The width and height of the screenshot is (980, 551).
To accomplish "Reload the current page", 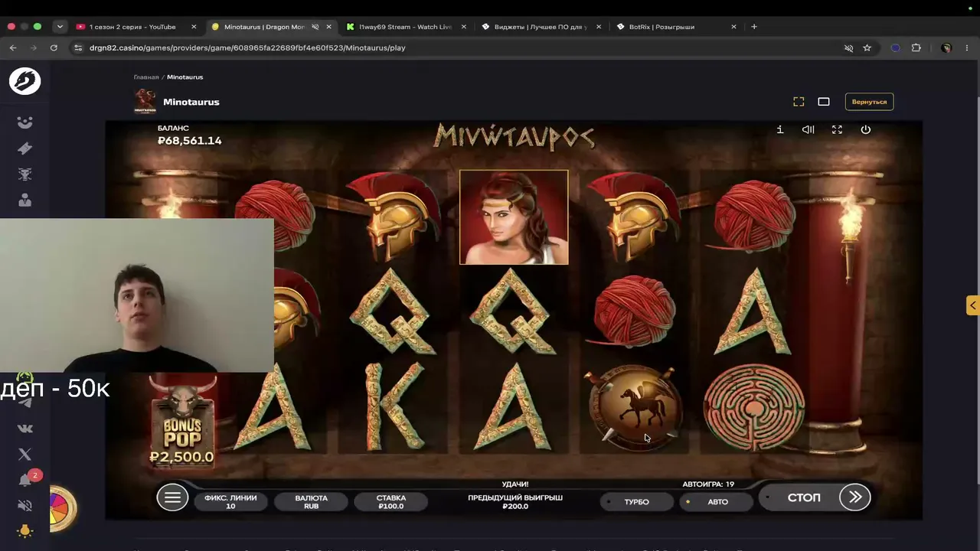I will (x=54, y=47).
